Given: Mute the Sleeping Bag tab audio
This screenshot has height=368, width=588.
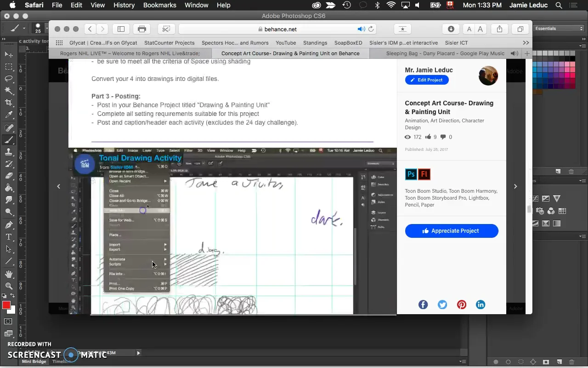Looking at the screenshot, I should [514, 53].
